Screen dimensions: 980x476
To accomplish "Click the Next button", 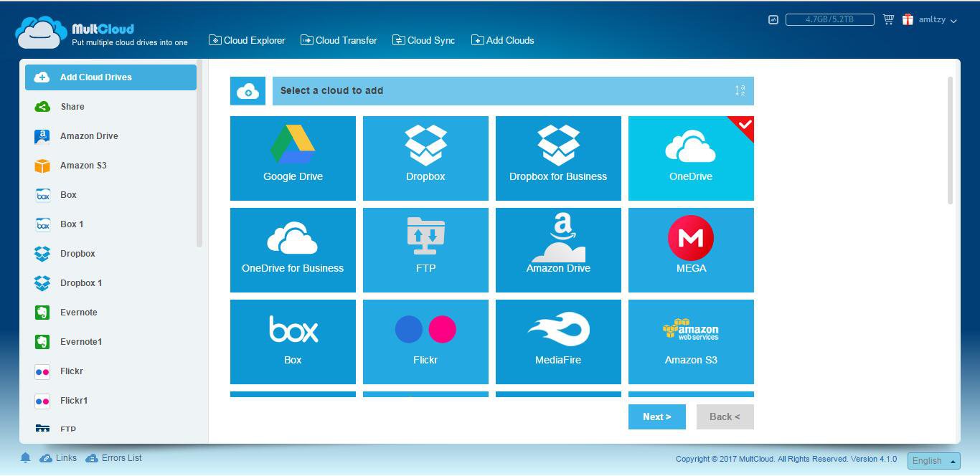I will tap(657, 416).
